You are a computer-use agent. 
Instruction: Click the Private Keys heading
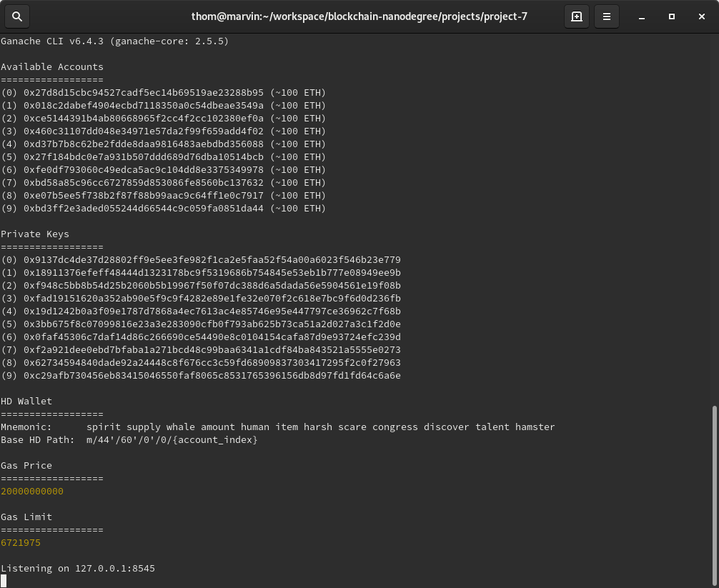click(x=35, y=234)
